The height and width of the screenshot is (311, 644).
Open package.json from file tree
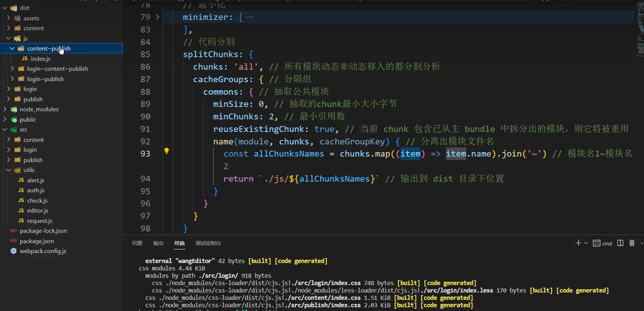pyautogui.click(x=37, y=241)
